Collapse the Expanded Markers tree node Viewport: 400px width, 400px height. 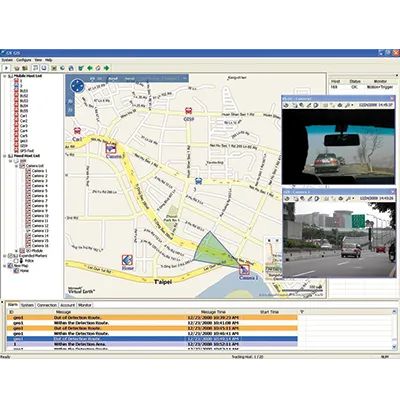pyautogui.click(x=5, y=256)
